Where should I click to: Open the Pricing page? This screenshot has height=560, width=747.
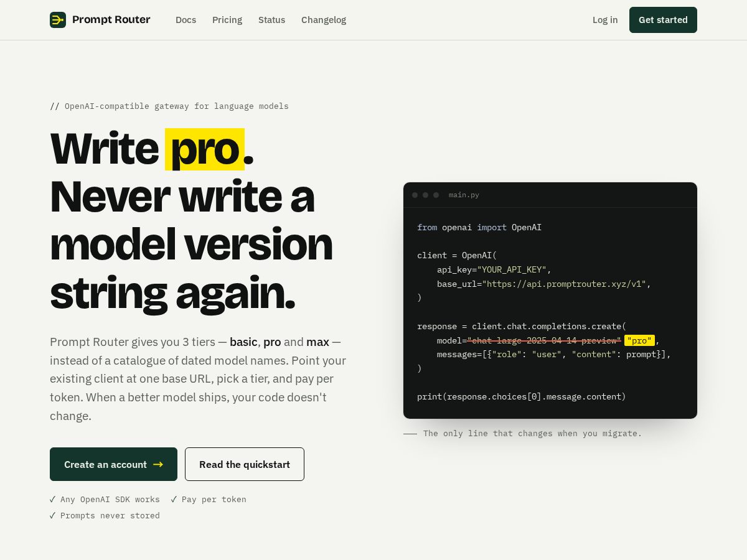coord(227,20)
